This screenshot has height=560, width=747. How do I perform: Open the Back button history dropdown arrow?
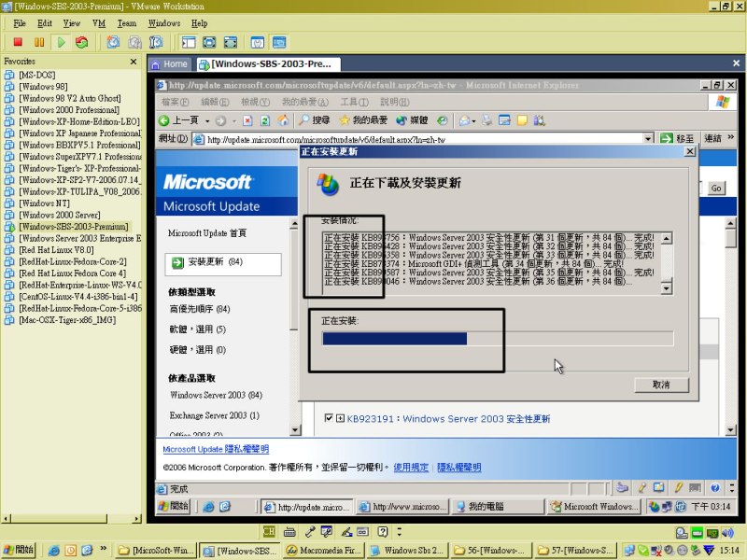[x=207, y=121]
